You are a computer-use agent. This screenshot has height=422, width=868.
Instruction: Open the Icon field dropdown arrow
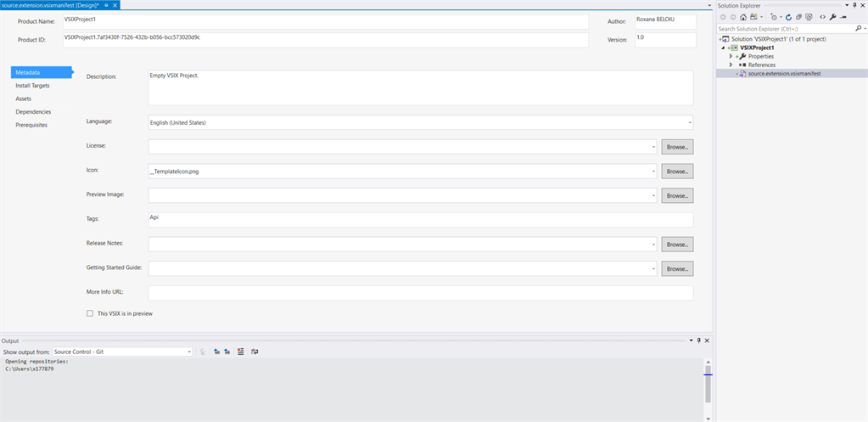point(654,172)
